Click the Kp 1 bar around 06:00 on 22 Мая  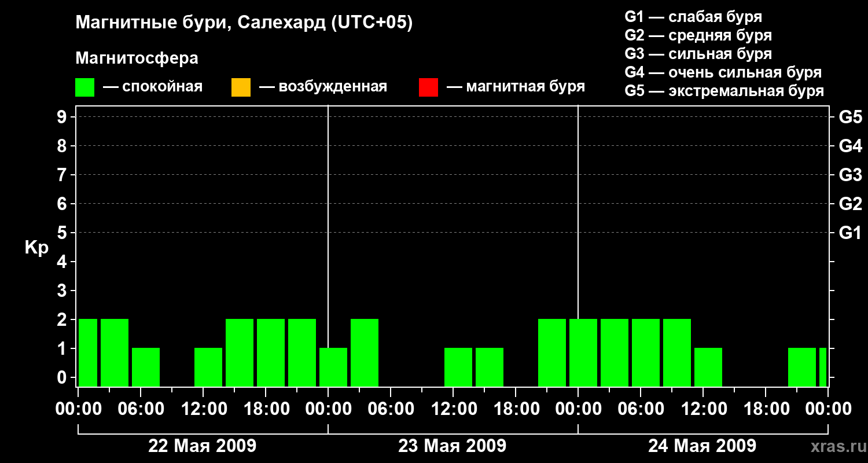coord(146,367)
